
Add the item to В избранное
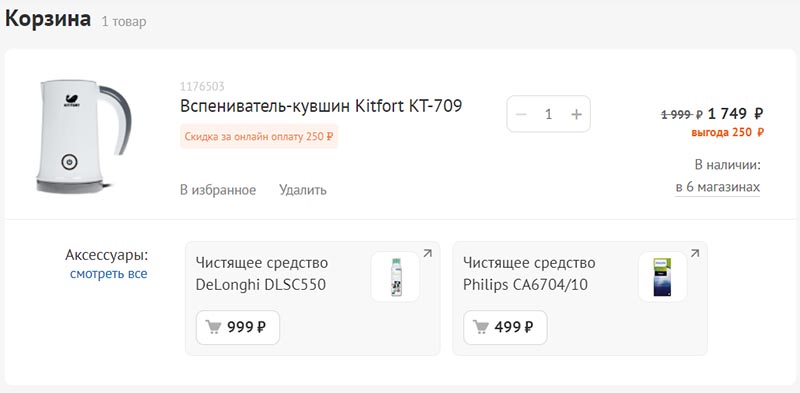click(218, 190)
